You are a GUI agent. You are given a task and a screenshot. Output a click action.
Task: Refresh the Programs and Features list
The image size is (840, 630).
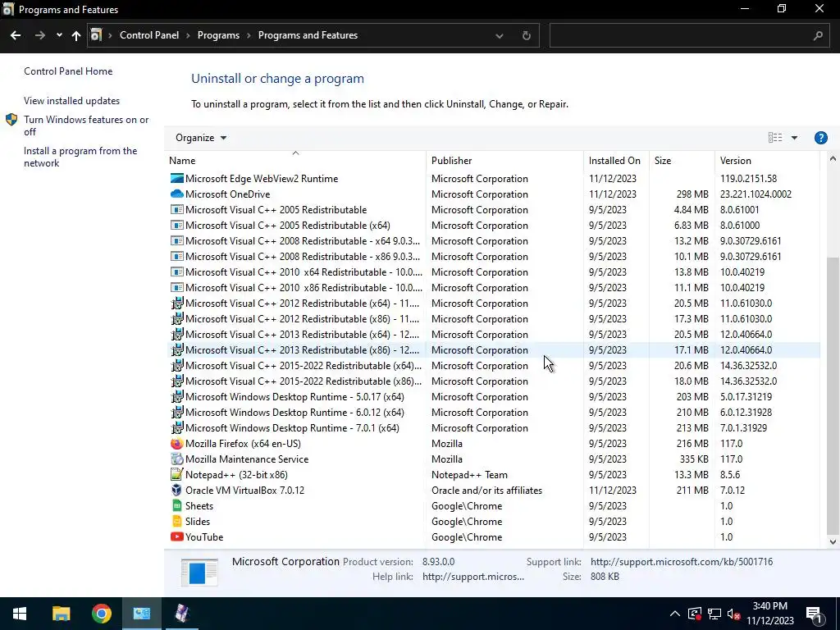tap(526, 35)
